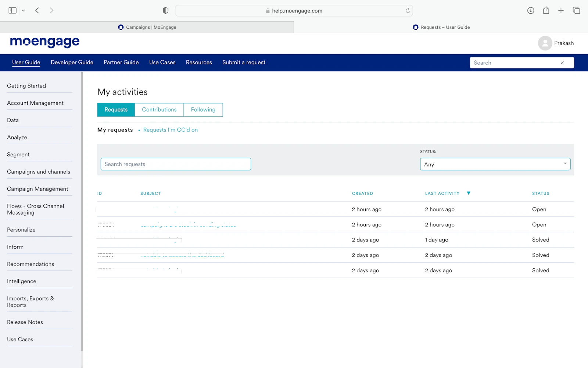Open Recommendations in sidebar
This screenshot has width=588, height=368.
click(31, 264)
